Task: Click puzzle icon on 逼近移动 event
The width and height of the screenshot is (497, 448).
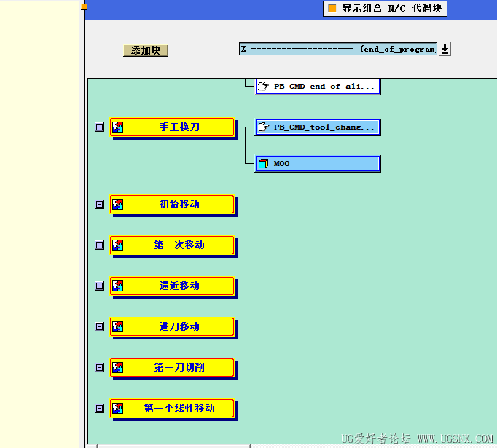Action: [x=117, y=286]
